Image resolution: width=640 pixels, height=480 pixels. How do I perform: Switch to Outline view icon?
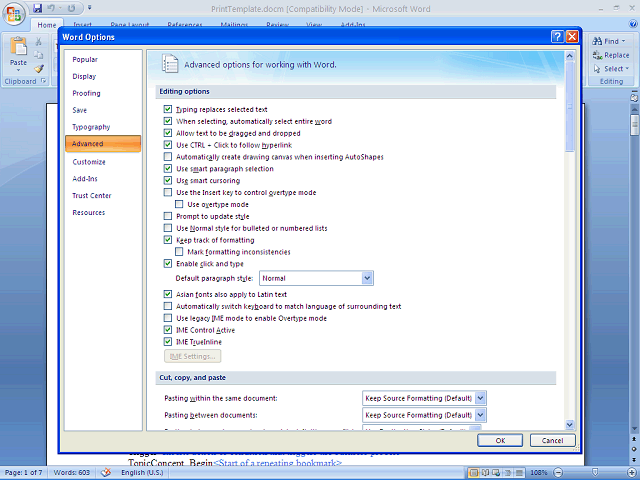pyautogui.click(x=508, y=473)
